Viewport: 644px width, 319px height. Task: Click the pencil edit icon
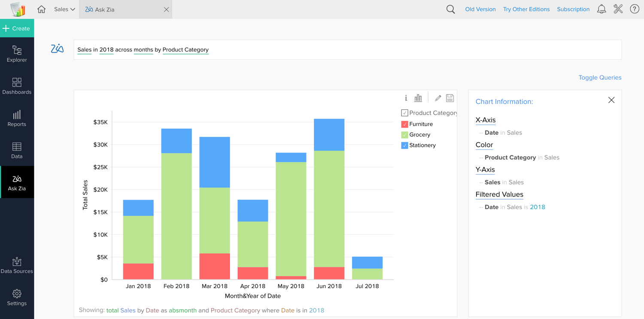tap(438, 98)
